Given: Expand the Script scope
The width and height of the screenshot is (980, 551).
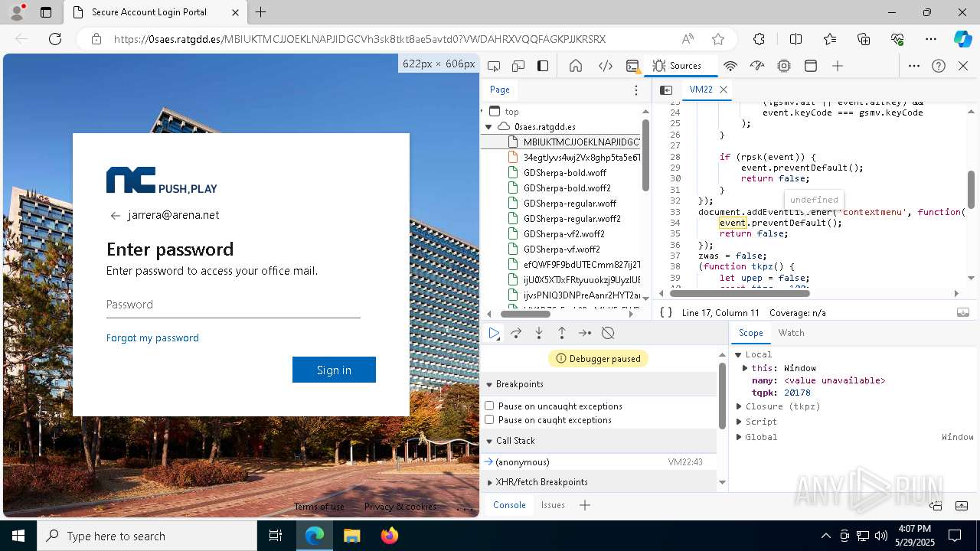Looking at the screenshot, I should tap(739, 422).
